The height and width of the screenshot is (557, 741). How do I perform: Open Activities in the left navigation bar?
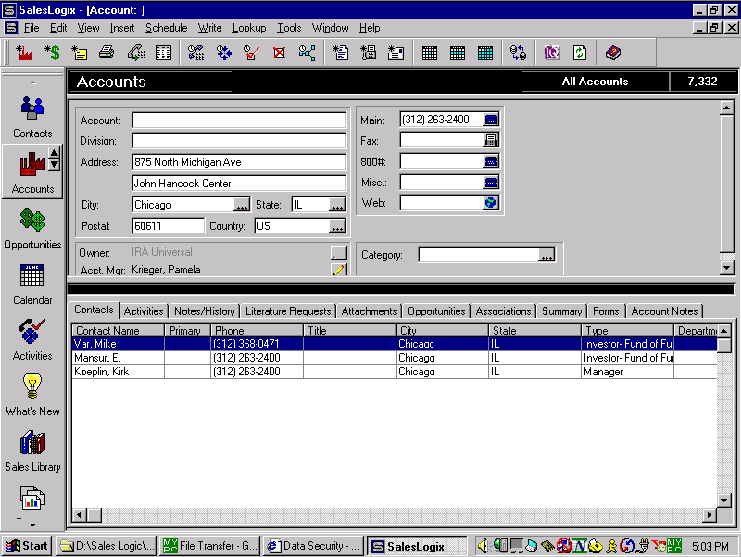33,340
